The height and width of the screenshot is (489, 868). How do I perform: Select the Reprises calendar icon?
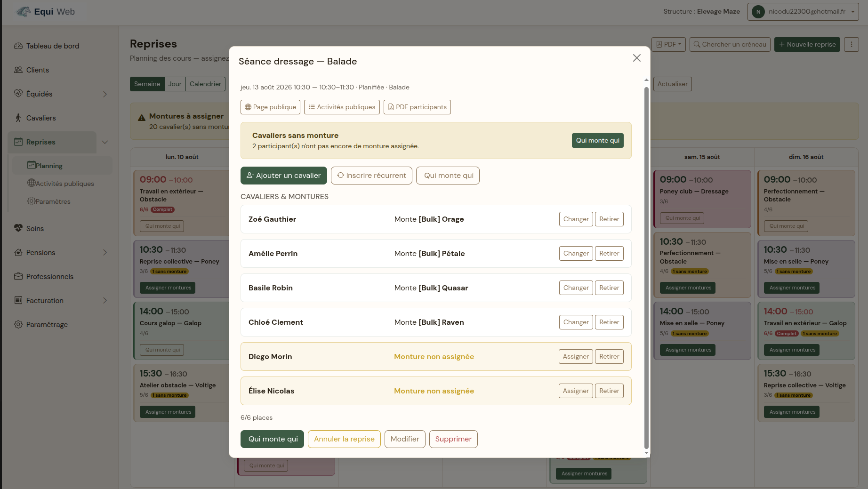tap(18, 142)
